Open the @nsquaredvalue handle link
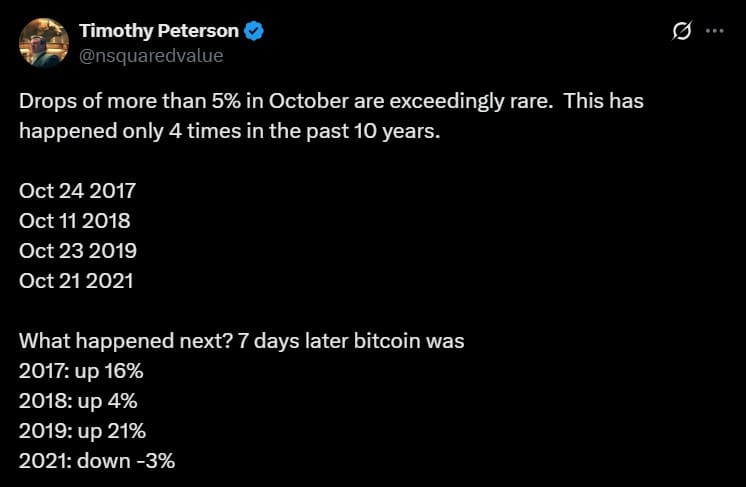This screenshot has width=746, height=487. tap(151, 56)
